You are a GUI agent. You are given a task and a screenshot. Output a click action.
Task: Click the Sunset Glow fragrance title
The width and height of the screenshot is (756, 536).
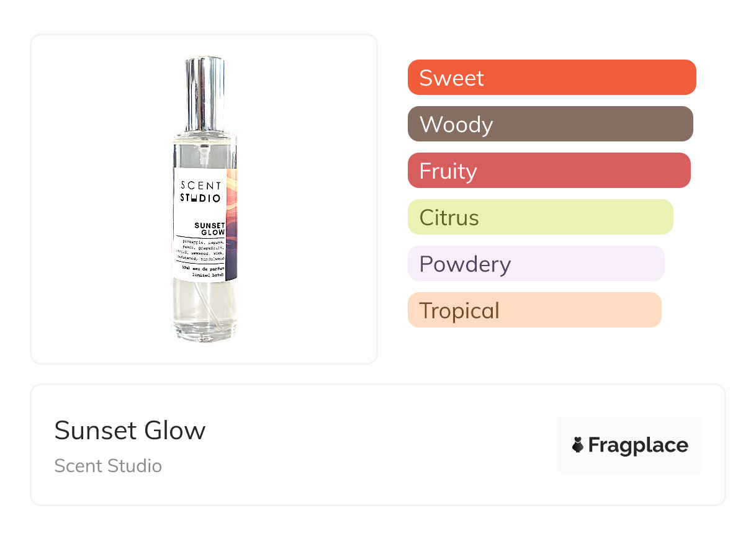pos(130,430)
